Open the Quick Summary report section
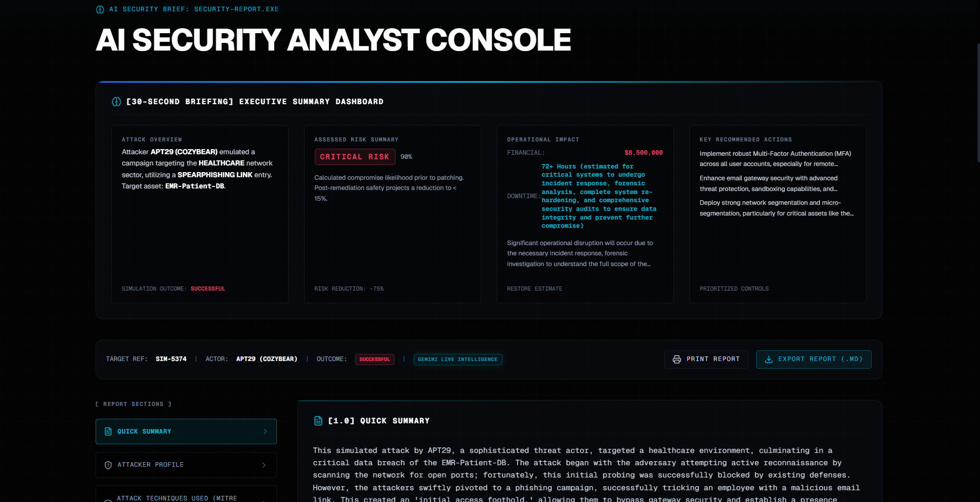Image resolution: width=980 pixels, height=502 pixels. [186, 432]
